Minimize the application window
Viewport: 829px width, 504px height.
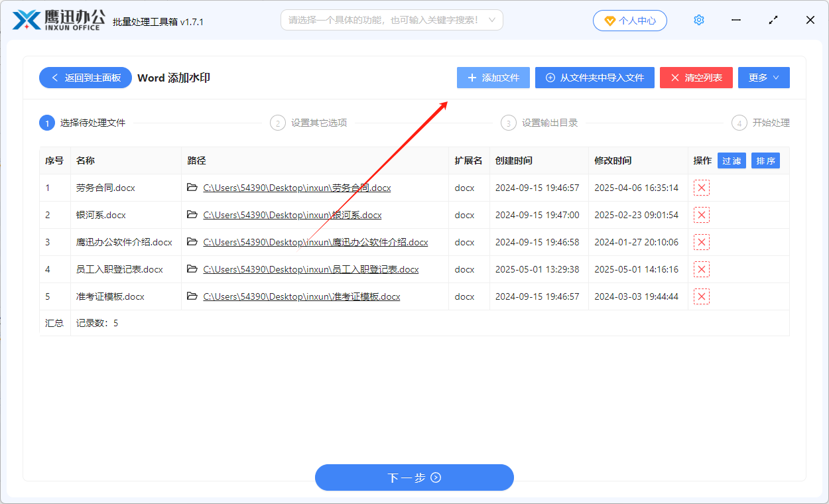point(736,20)
